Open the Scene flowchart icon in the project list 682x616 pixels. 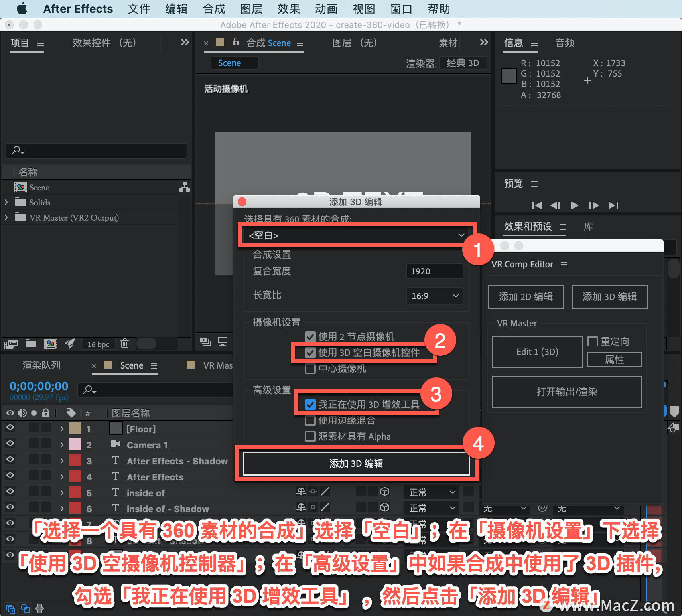coord(184,187)
